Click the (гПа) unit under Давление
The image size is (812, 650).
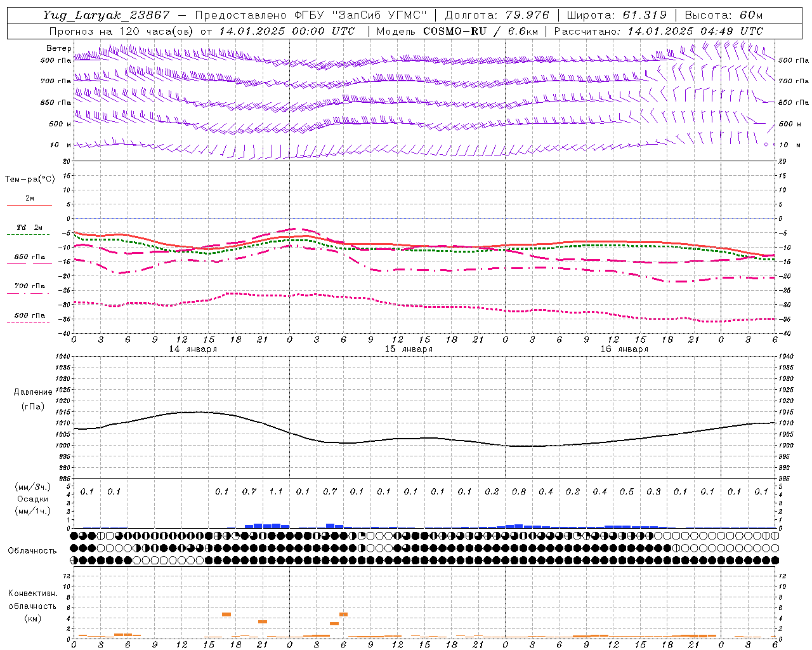[33, 406]
